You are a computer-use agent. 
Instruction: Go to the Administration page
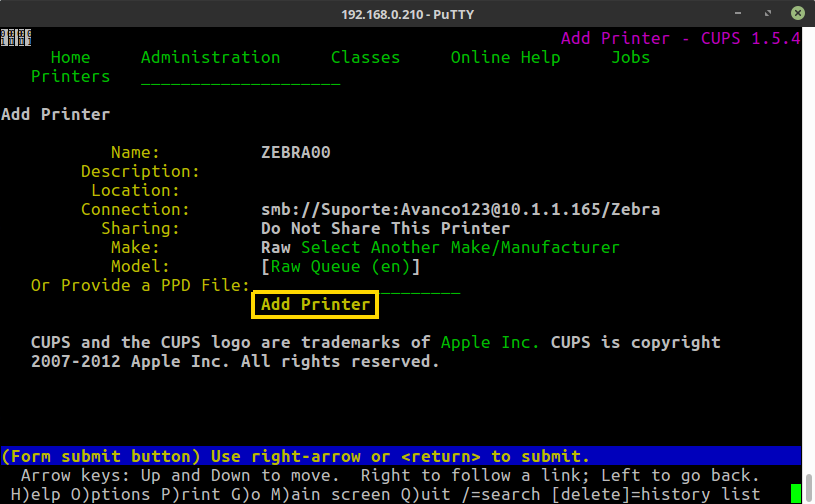(210, 57)
